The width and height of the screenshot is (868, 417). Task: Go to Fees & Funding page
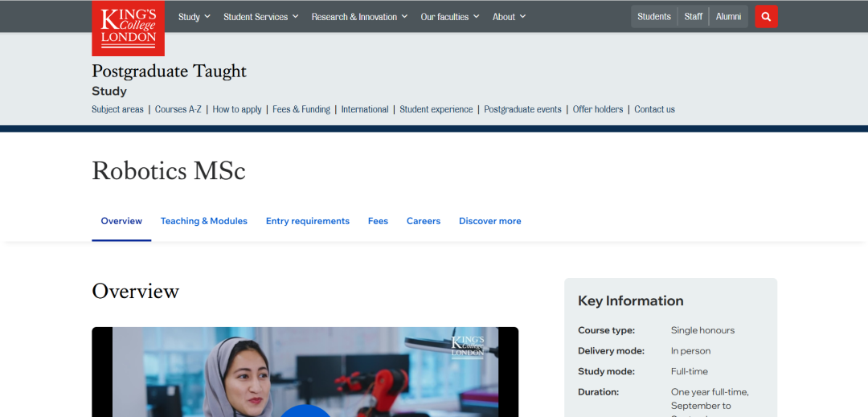[x=301, y=109]
